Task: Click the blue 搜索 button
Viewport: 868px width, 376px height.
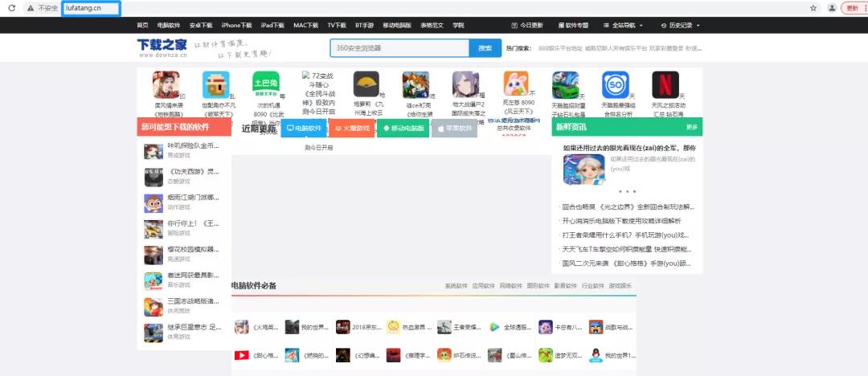Action: [x=485, y=48]
